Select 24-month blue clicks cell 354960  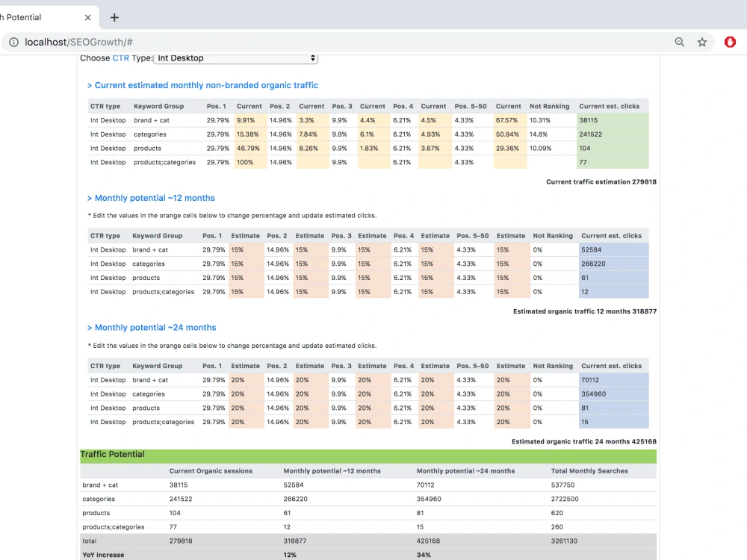point(613,393)
